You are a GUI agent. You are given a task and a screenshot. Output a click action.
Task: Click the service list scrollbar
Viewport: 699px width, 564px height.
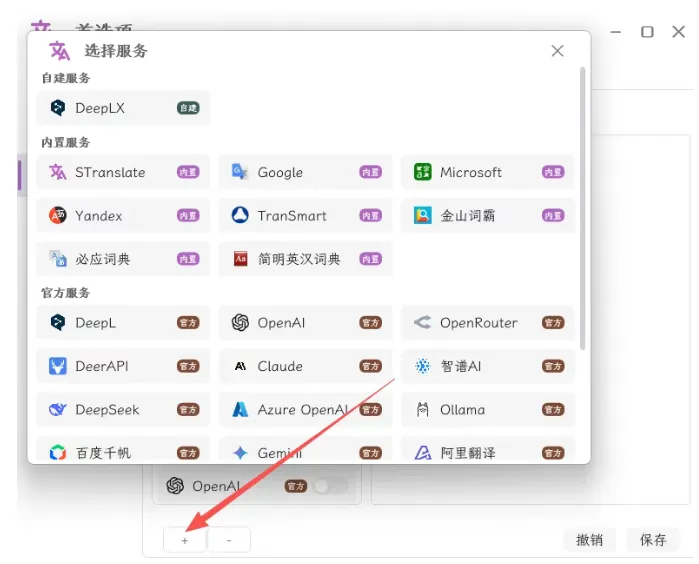pyautogui.click(x=582, y=208)
